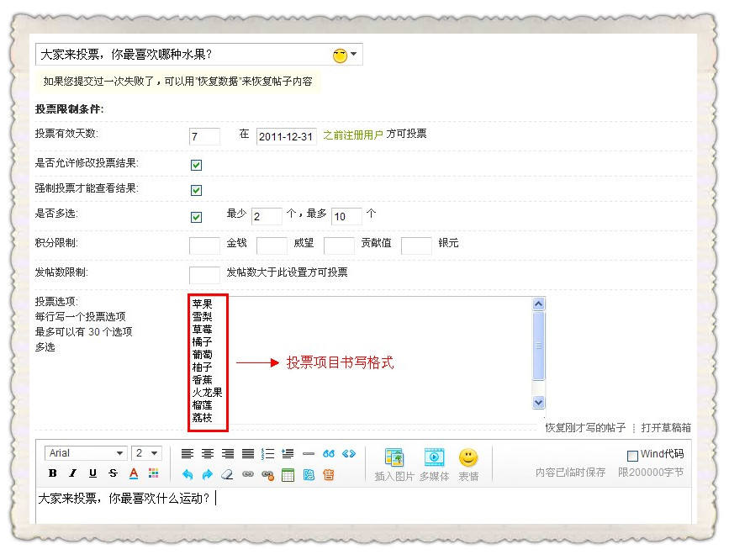Enable the Wind代码 checkbox
Viewport: 729px width, 560px height.
[633, 455]
